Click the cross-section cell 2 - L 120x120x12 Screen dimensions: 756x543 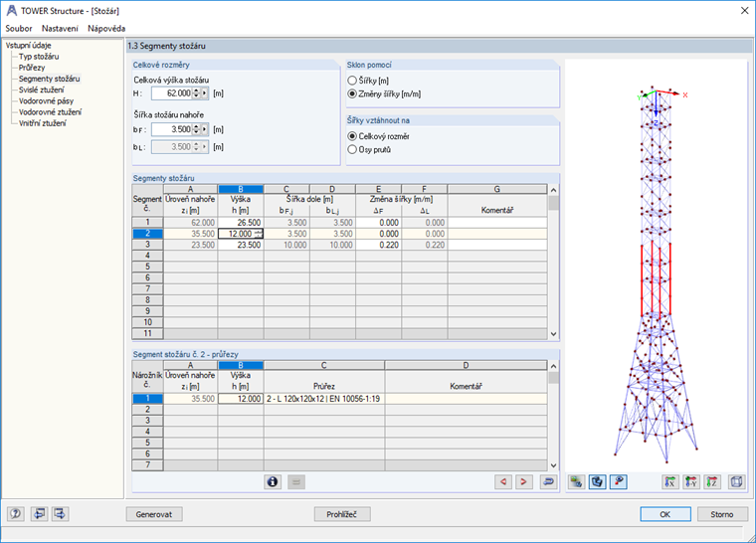point(324,399)
